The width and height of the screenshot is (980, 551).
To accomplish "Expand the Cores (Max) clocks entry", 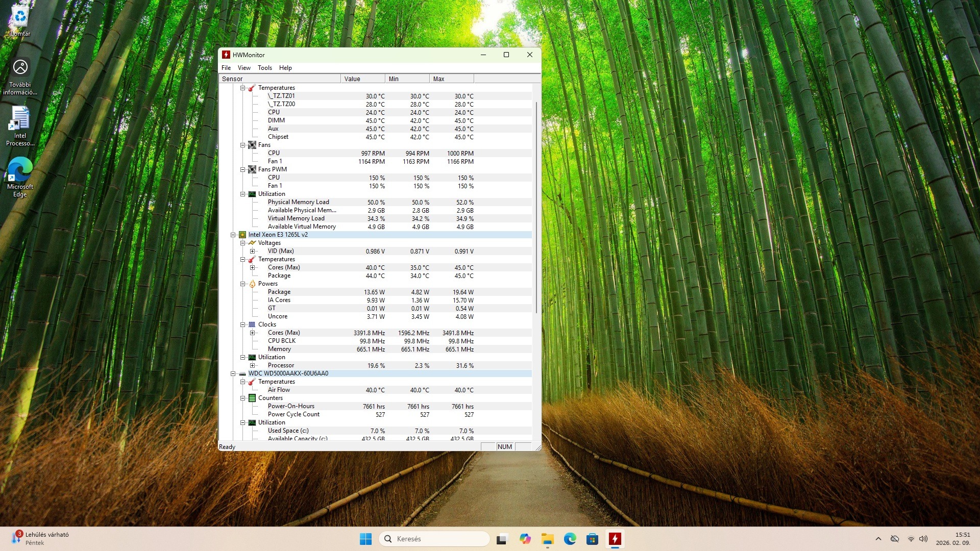I will [252, 333].
